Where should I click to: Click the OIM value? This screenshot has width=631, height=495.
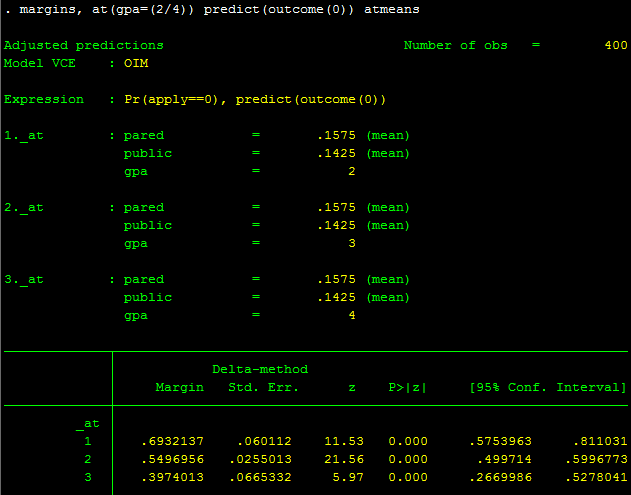click(x=136, y=63)
